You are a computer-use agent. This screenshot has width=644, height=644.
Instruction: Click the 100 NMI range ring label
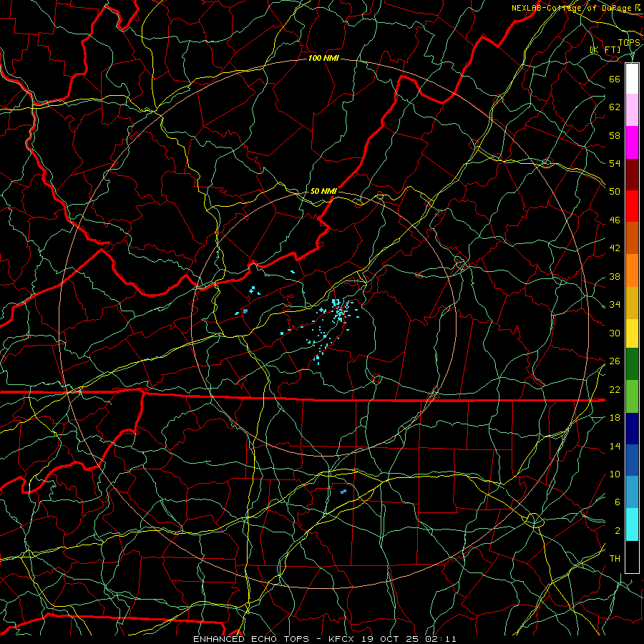tap(323, 59)
